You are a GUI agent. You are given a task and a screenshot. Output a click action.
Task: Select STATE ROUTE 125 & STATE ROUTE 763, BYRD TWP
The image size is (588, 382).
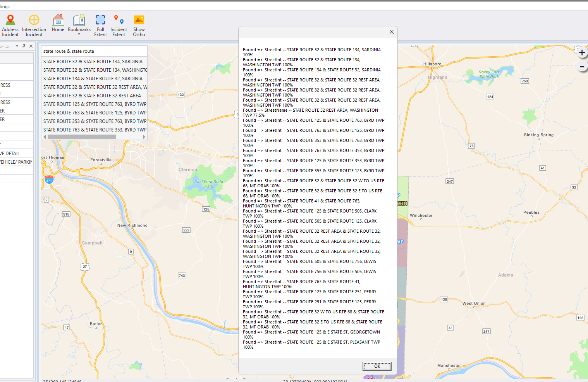coord(95,104)
